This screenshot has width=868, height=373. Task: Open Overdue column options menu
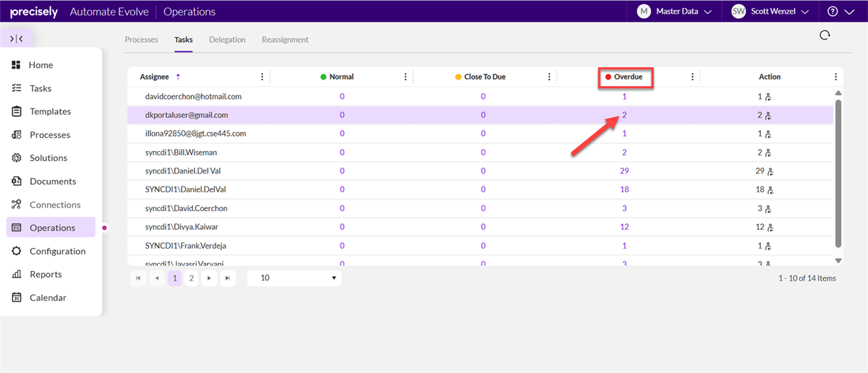(x=692, y=77)
